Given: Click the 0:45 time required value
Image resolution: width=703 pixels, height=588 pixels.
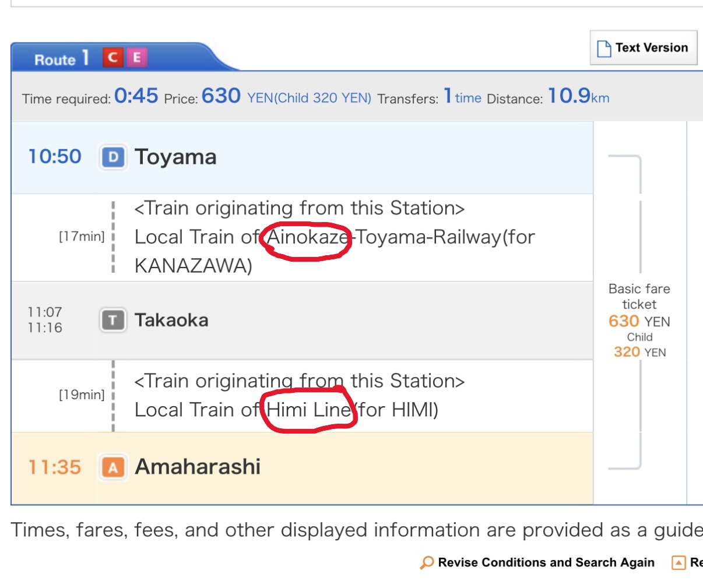Looking at the screenshot, I should click(x=136, y=96).
